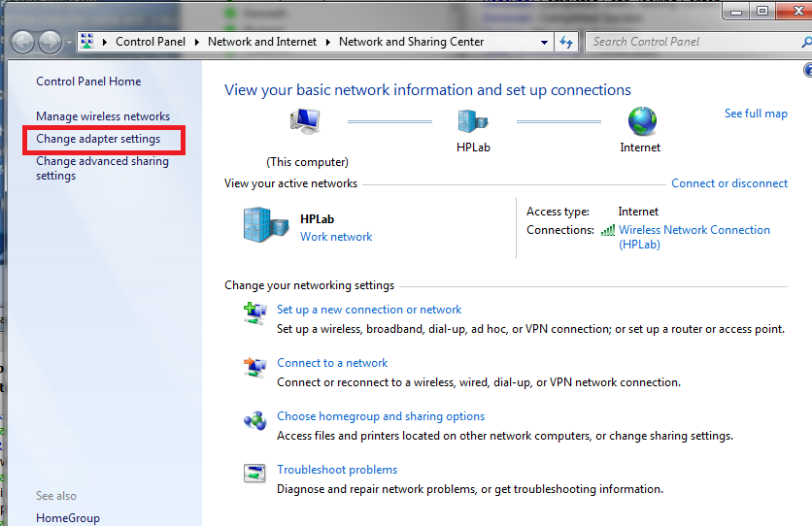Click in the Search Control Panel box
Image resolution: width=812 pixels, height=526 pixels.
coord(692,42)
